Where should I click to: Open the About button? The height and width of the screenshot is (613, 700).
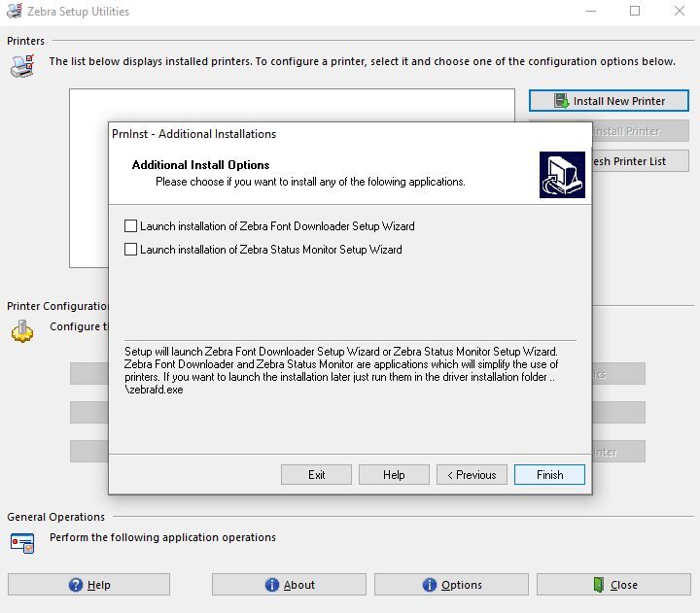pyautogui.click(x=289, y=585)
